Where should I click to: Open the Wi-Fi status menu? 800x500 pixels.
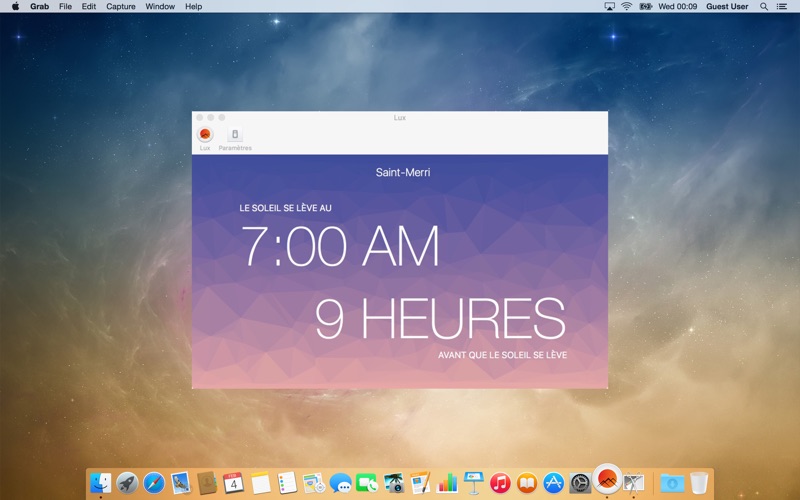[627, 6]
